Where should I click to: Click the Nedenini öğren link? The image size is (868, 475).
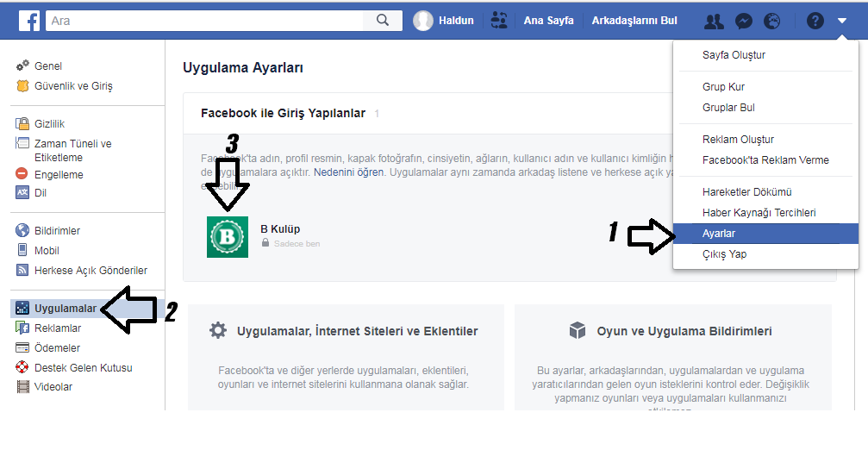point(349,172)
